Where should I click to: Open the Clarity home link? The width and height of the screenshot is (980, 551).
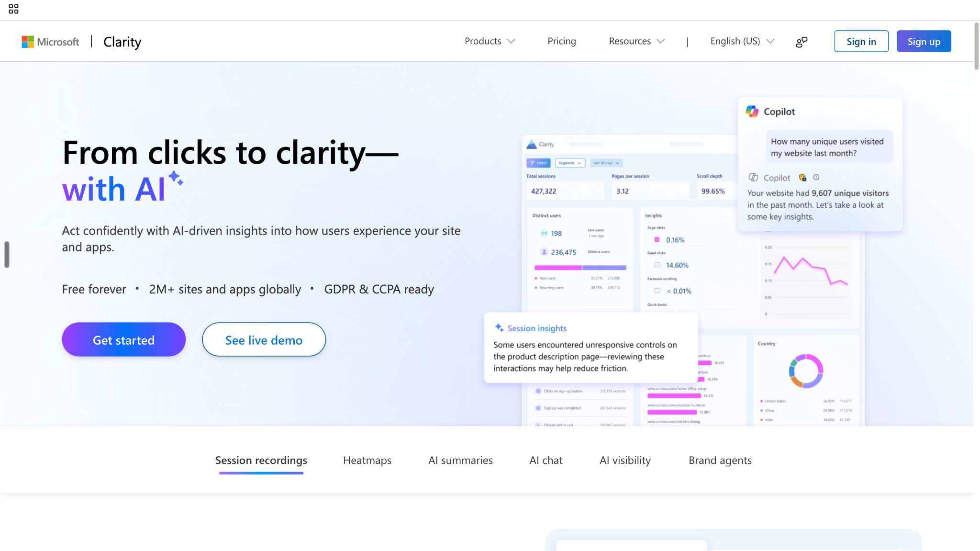122,42
